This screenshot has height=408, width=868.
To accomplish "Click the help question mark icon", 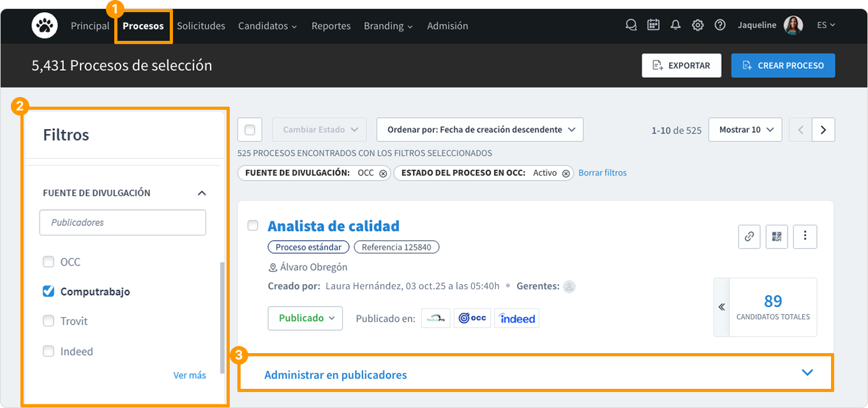I will click(x=720, y=26).
